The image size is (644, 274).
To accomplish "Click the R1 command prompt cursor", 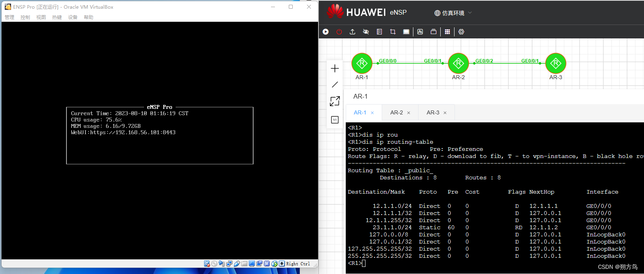I will pyautogui.click(x=364, y=263).
